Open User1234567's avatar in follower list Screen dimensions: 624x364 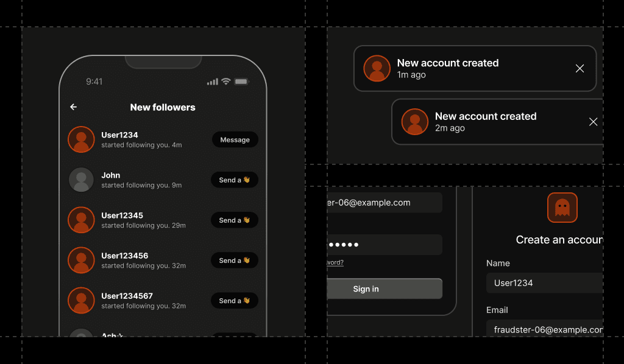point(81,301)
